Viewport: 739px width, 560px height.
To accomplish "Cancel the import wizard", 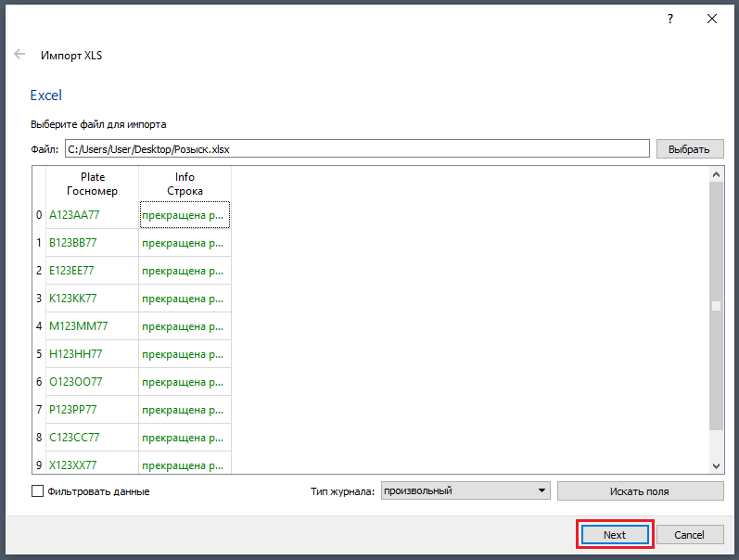I will (689, 535).
